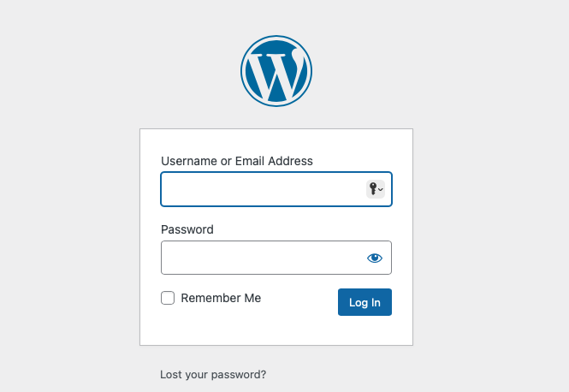The image size is (569, 392).
Task: Click the WordPress logo
Action: click(x=276, y=71)
